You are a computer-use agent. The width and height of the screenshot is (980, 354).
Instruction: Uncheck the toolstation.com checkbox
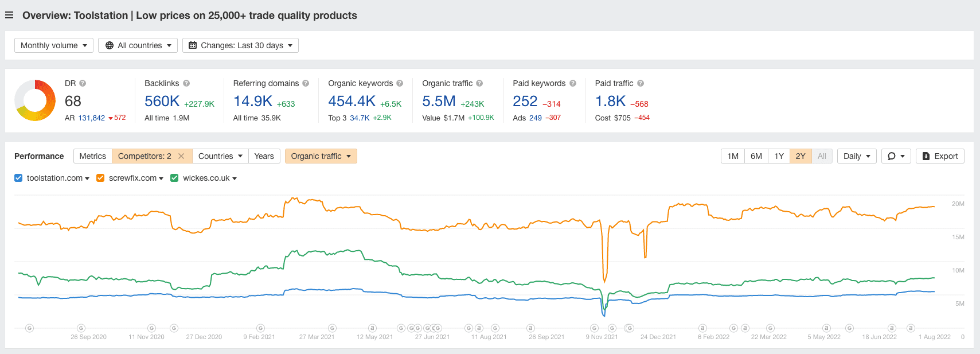coord(18,178)
